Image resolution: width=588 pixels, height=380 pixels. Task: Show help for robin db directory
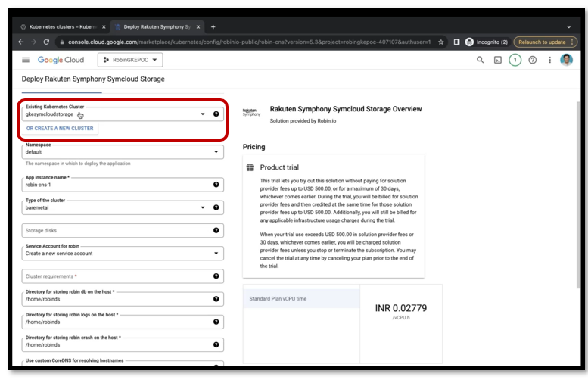point(216,299)
